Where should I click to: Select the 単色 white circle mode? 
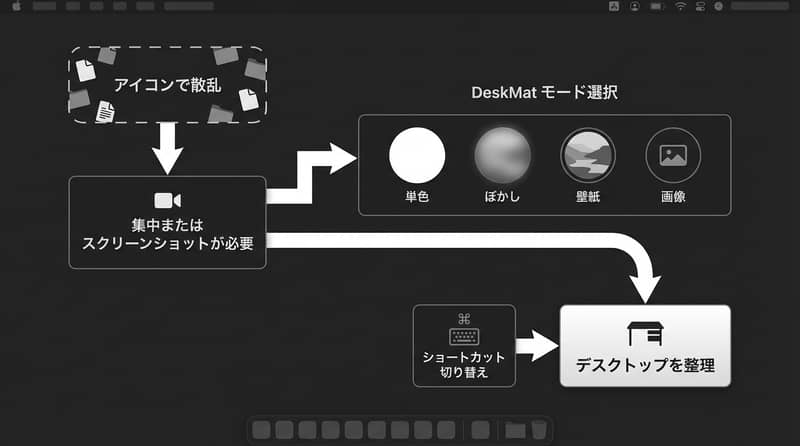[x=416, y=156]
